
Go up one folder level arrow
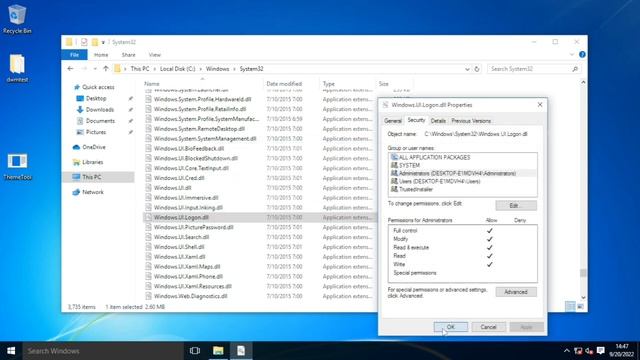[106, 69]
